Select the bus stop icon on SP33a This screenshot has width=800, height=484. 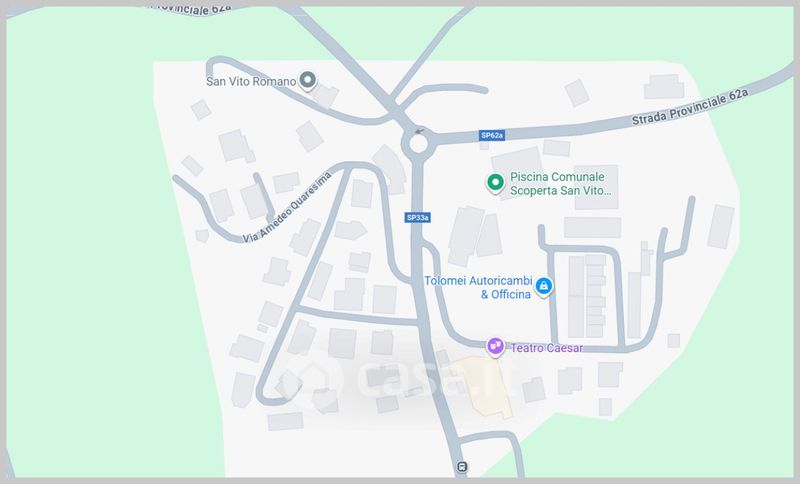tap(462, 467)
